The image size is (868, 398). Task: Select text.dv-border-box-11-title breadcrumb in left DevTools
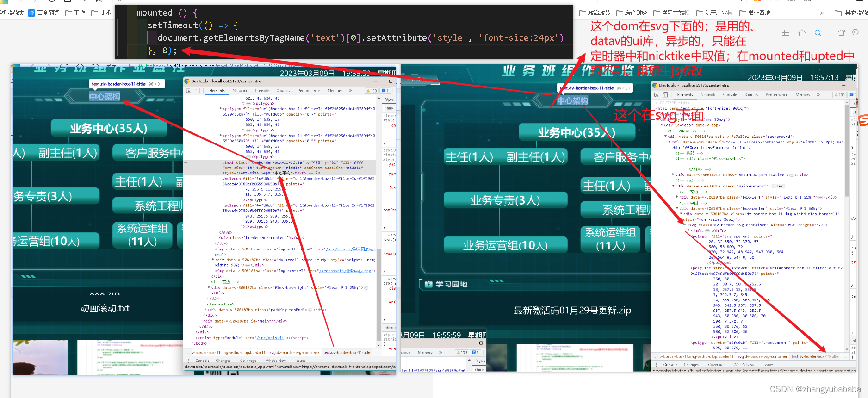click(347, 353)
